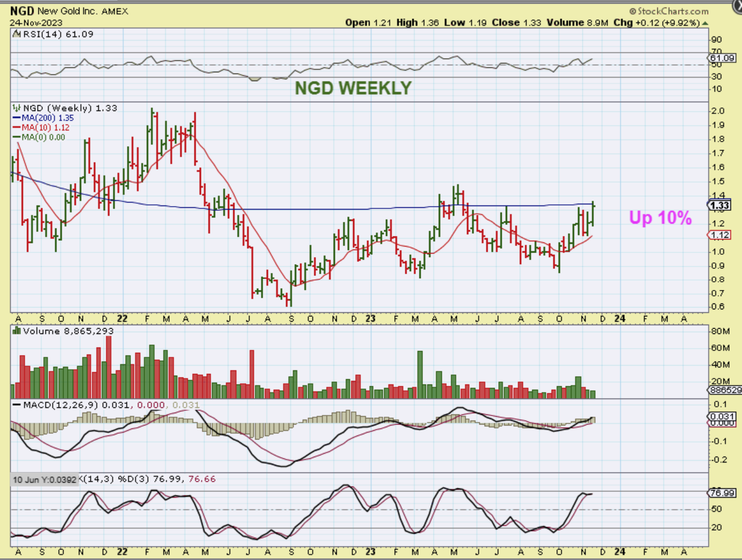Click the 24 year marker under the price panel
742x560 pixels.
pyautogui.click(x=620, y=319)
